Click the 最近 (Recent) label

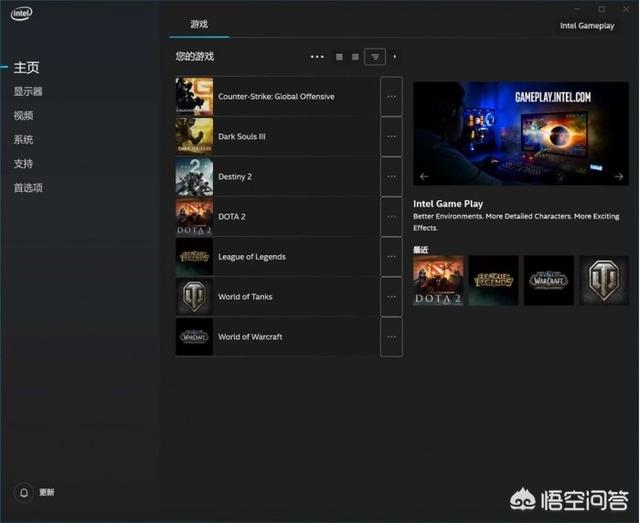click(x=420, y=249)
